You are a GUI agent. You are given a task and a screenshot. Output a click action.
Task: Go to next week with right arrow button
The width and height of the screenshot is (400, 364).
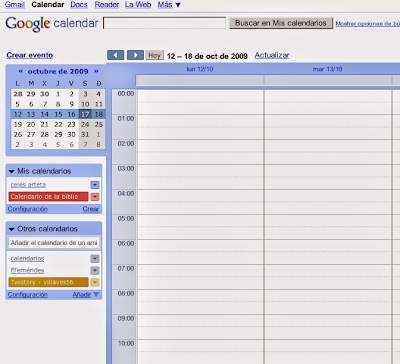(x=135, y=55)
